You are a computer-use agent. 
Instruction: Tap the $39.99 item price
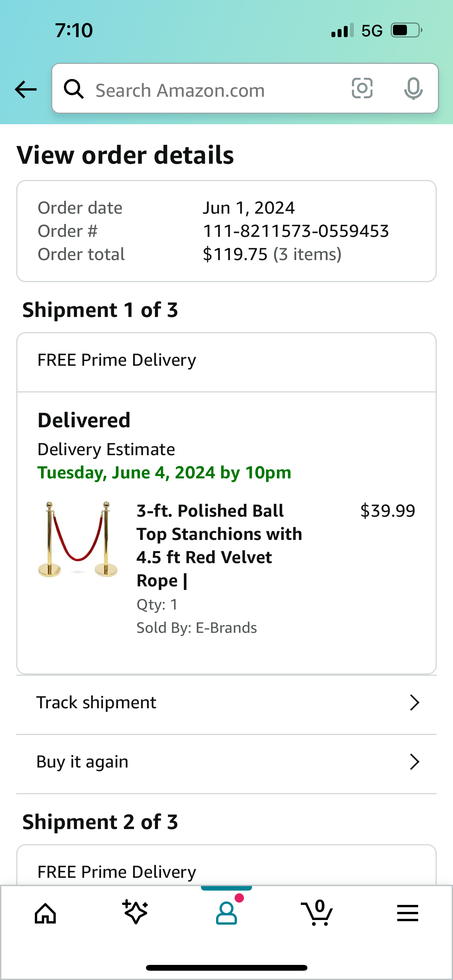click(x=388, y=511)
